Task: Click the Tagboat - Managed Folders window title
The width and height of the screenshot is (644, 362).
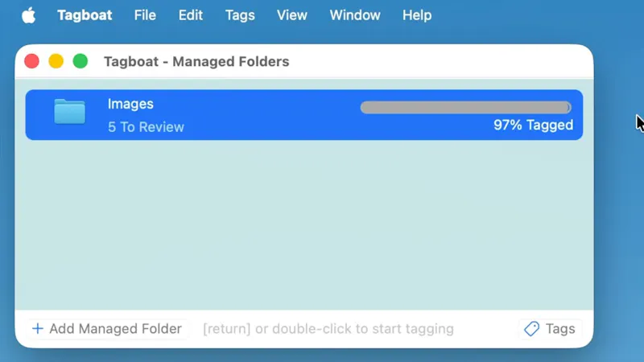Action: [x=196, y=62]
